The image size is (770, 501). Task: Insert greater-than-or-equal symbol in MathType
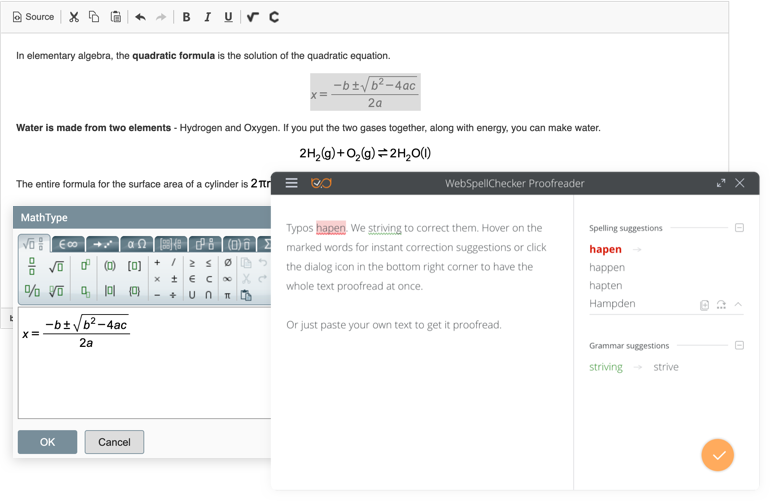192,263
